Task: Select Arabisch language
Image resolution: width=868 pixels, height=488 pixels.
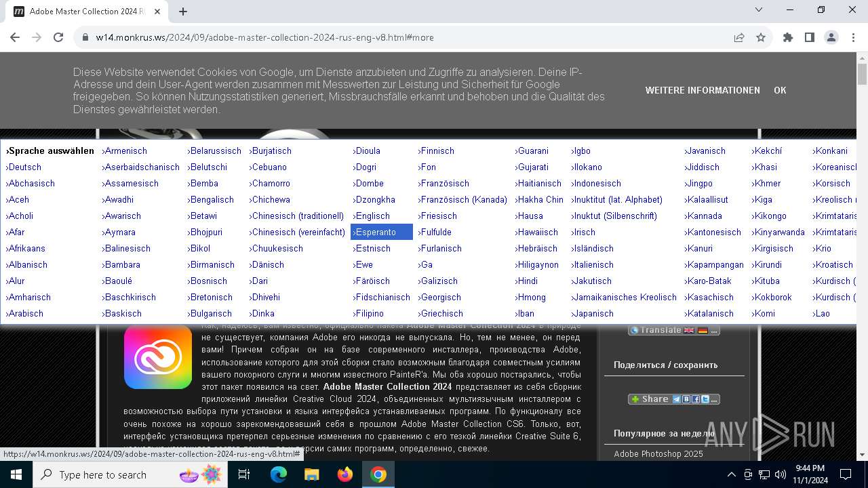Action: (24, 313)
